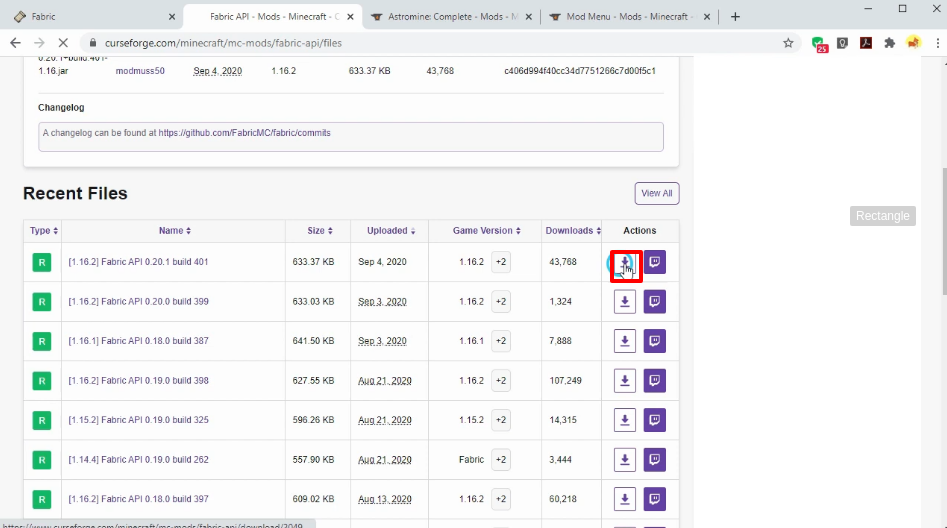Viewport: 947px width, 528px height.
Task: Sort files by Game Version column
Action: coord(486,231)
